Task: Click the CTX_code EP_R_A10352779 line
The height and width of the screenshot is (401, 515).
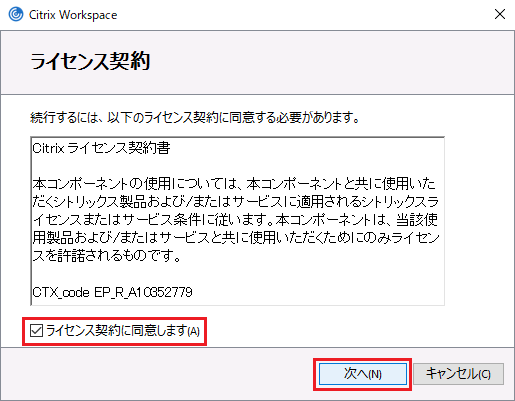Action: click(112, 292)
